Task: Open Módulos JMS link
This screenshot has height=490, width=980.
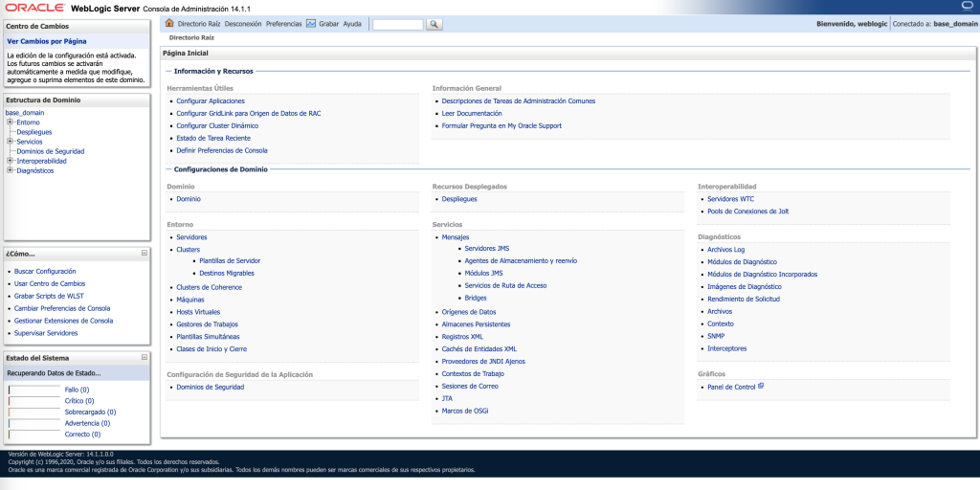Action: (483, 273)
